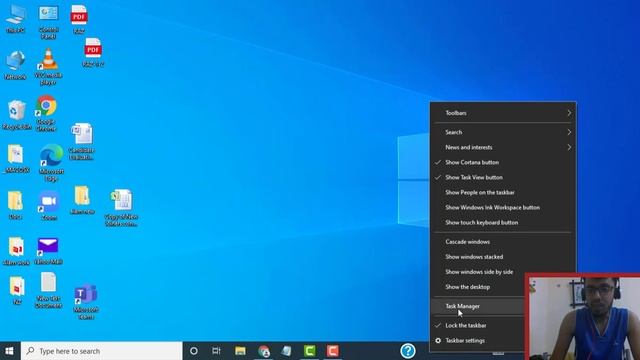
Task: Open the Start menu Windows logo
Action: (9, 351)
